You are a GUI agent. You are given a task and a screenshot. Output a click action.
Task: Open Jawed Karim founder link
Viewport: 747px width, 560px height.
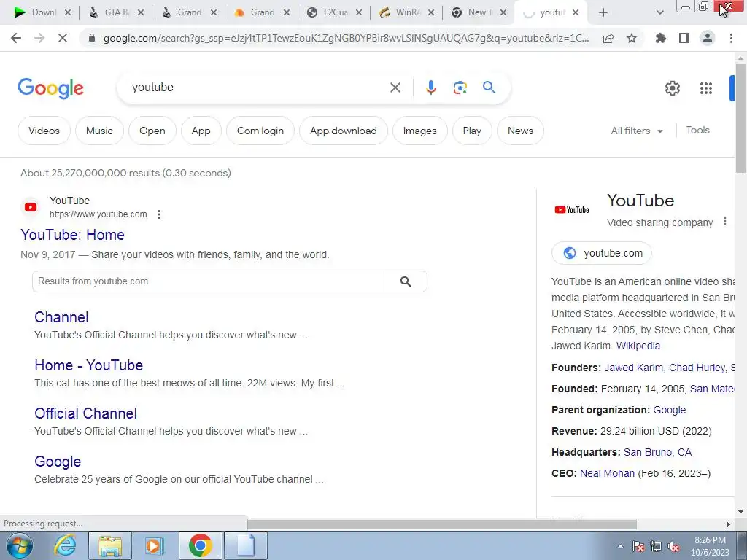pyautogui.click(x=633, y=367)
